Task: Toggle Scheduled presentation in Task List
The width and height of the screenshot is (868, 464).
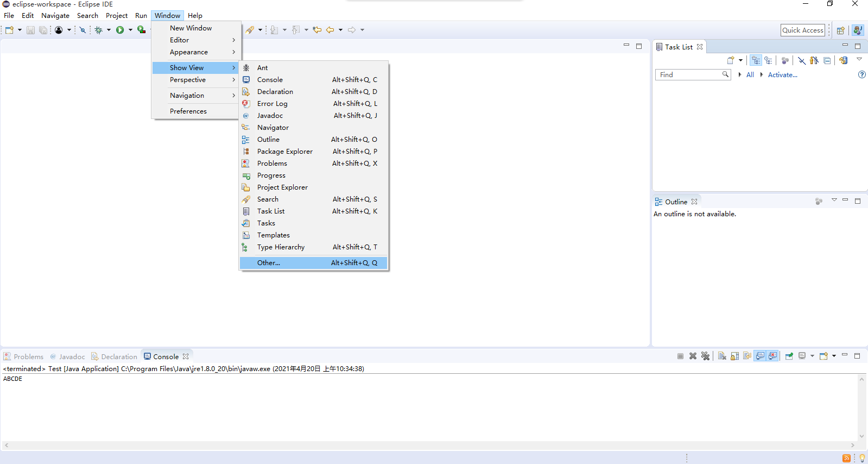Action: [x=768, y=60]
